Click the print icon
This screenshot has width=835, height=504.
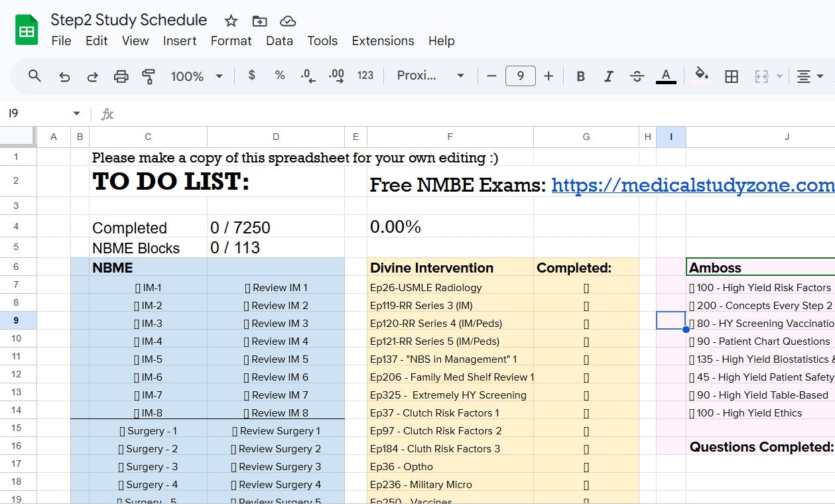[x=121, y=76]
